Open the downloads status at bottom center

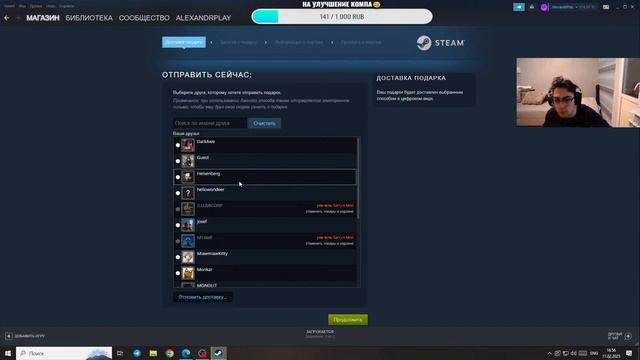[320, 334]
